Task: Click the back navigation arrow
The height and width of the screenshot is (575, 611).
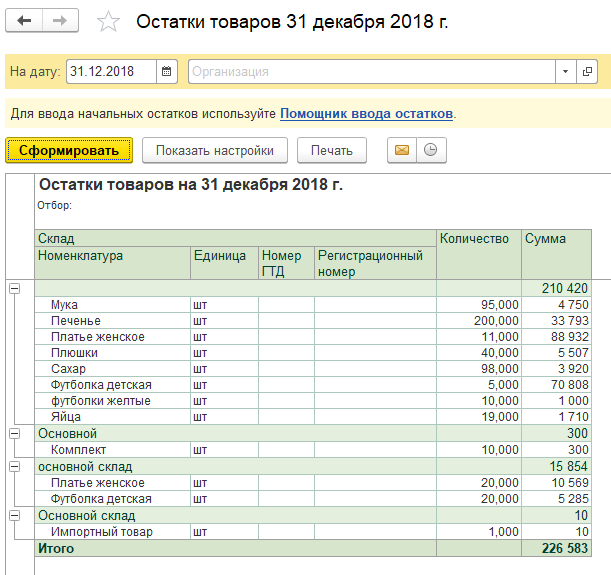Action: [25, 21]
